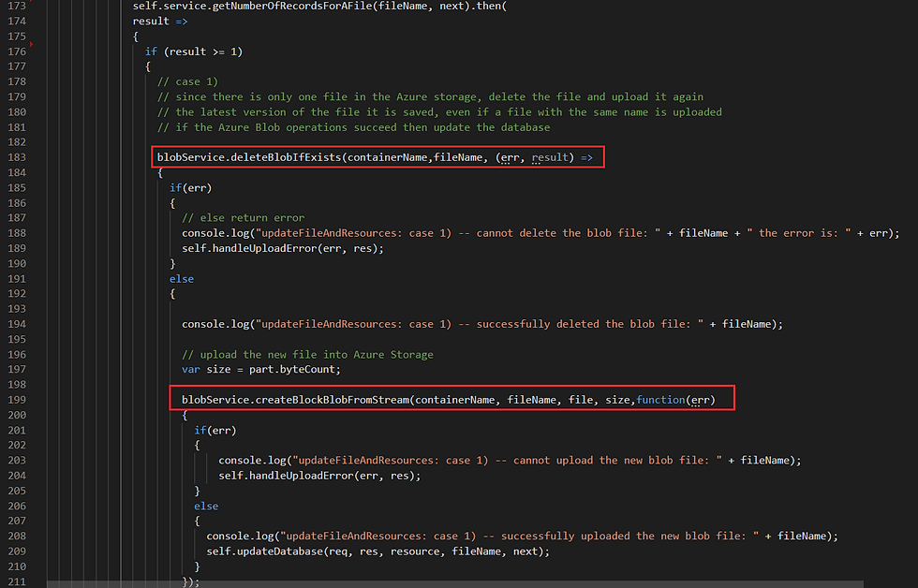Place cursor on 'if (result >= 1)' condition
Image resolution: width=918 pixels, height=588 pixels.
(194, 51)
